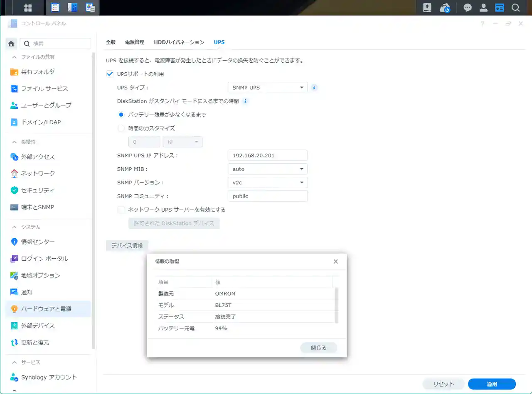Viewport: 532px width, 394px height.
Task: Click the chat notifications icon in top bar
Action: point(468,7)
